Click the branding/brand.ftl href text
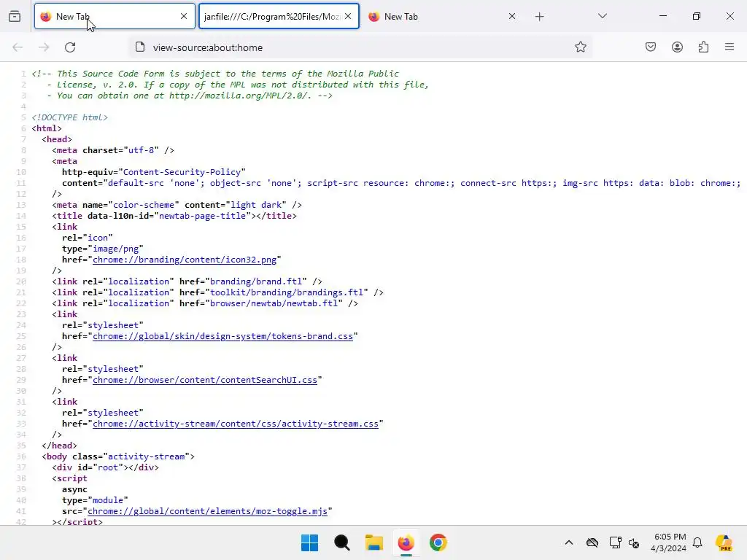This screenshot has width=747, height=560. (x=256, y=282)
